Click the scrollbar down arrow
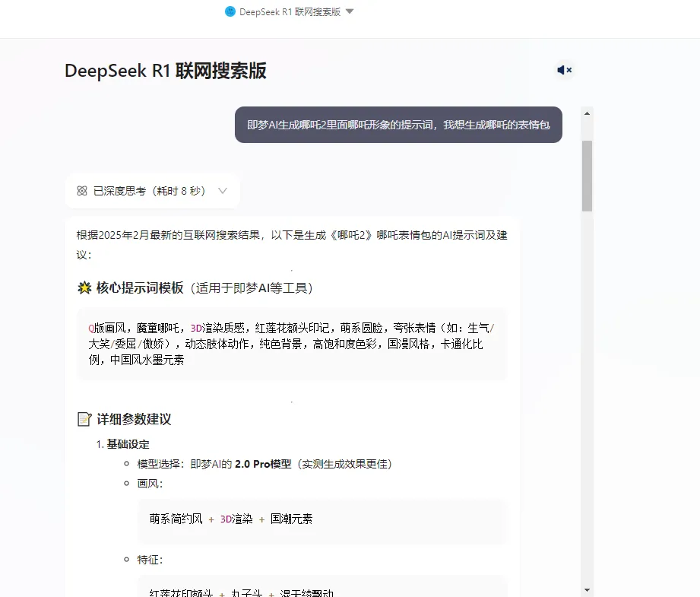The image size is (700, 597). (x=587, y=590)
